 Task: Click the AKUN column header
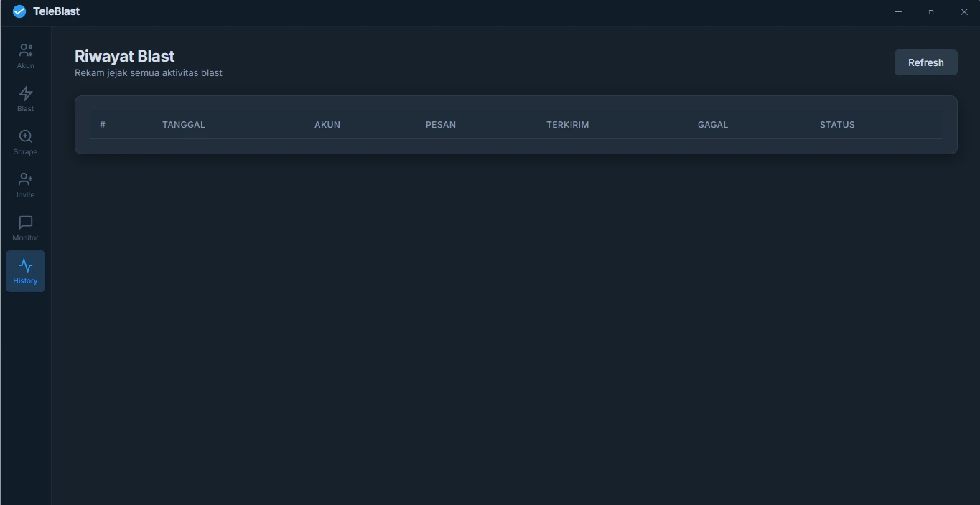[x=327, y=125]
